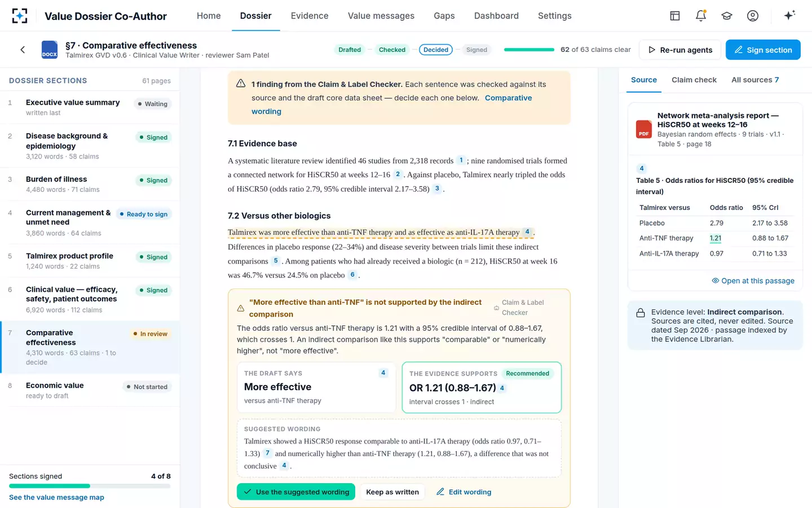Click the DOCX file icon
This screenshot has height=508, width=812.
(x=50, y=50)
